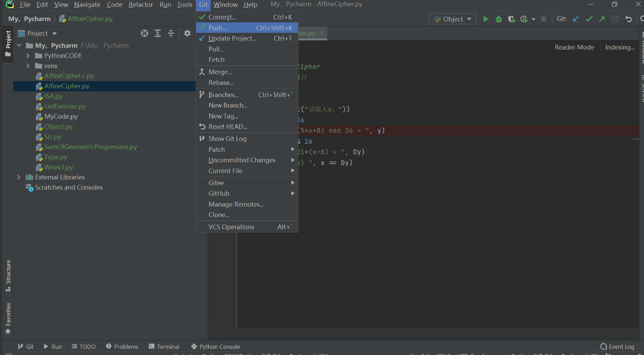Viewport: 644px width, 355px height.
Task: Click the Expand All icon in Project panel
Action: pos(158,33)
